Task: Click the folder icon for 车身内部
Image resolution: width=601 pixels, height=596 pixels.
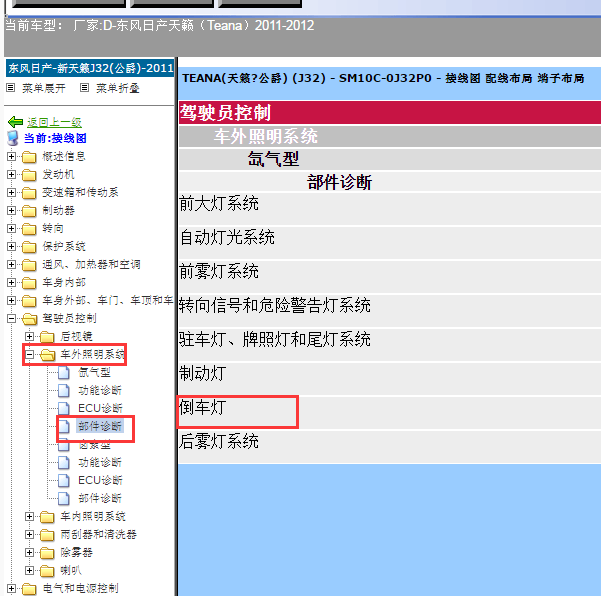Action: 29,283
